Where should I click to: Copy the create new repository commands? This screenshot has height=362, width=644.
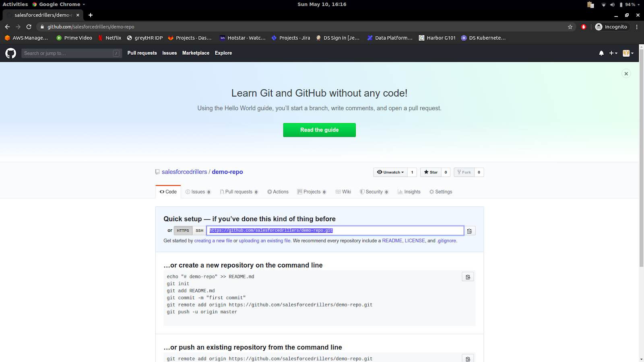[468, 277]
